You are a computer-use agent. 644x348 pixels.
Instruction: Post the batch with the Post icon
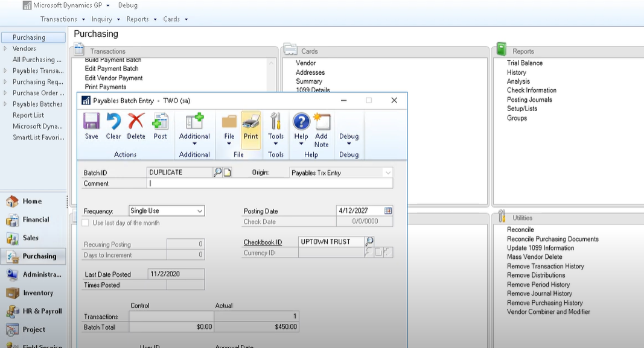(160, 128)
